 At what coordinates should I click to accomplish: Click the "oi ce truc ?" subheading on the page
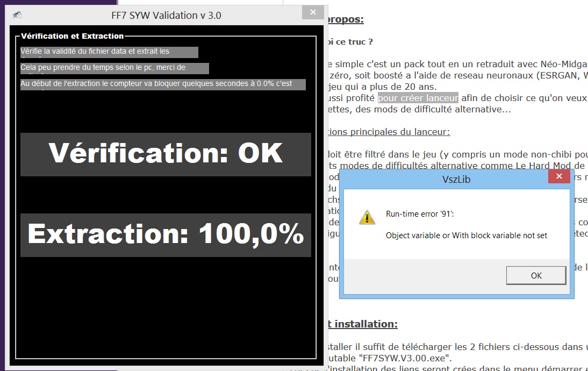point(350,41)
